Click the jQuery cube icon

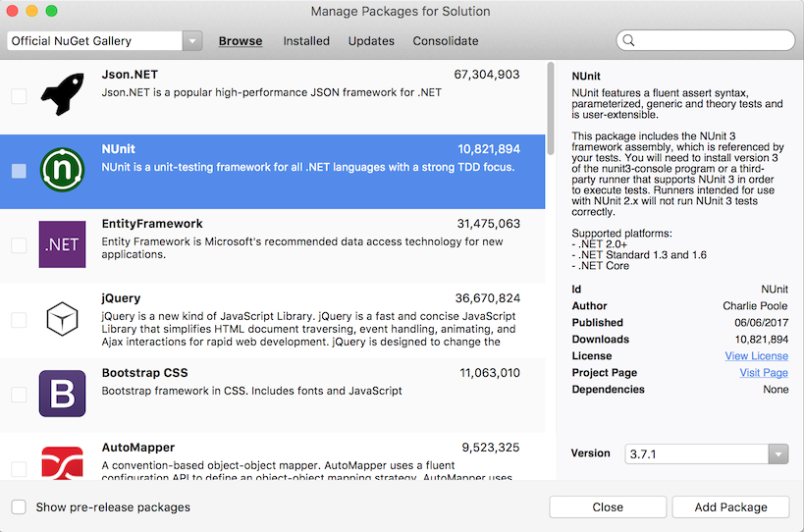click(x=62, y=319)
